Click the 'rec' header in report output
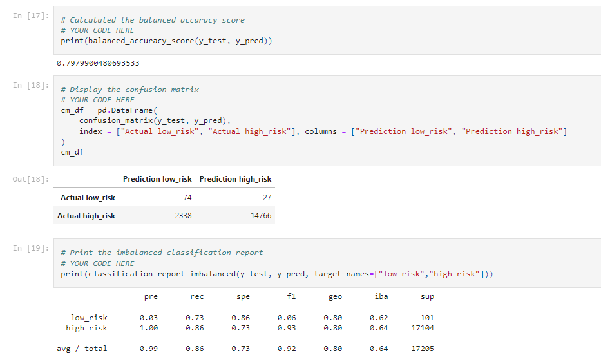 click(x=197, y=296)
